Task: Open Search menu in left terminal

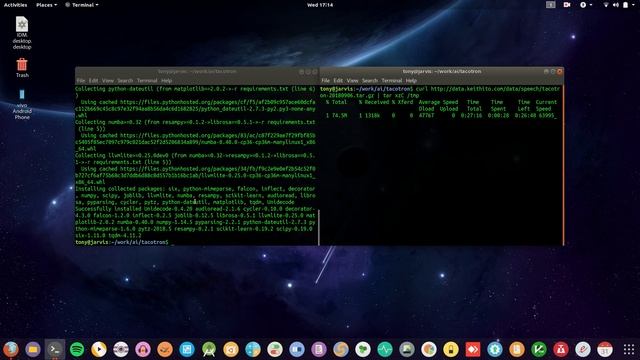Action: 125,81
